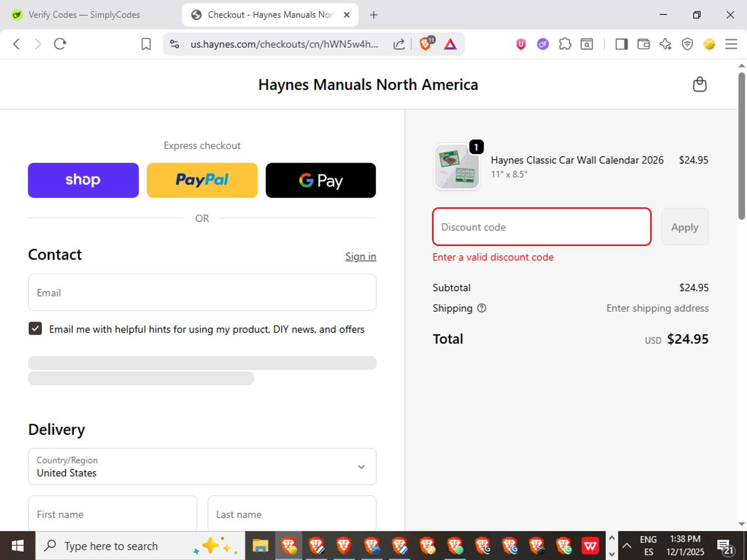Open the WPS Office taskbar icon

[x=590, y=546]
